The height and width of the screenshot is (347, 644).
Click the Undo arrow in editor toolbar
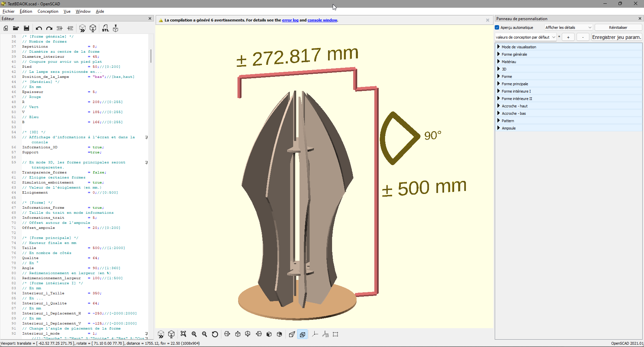(x=39, y=29)
